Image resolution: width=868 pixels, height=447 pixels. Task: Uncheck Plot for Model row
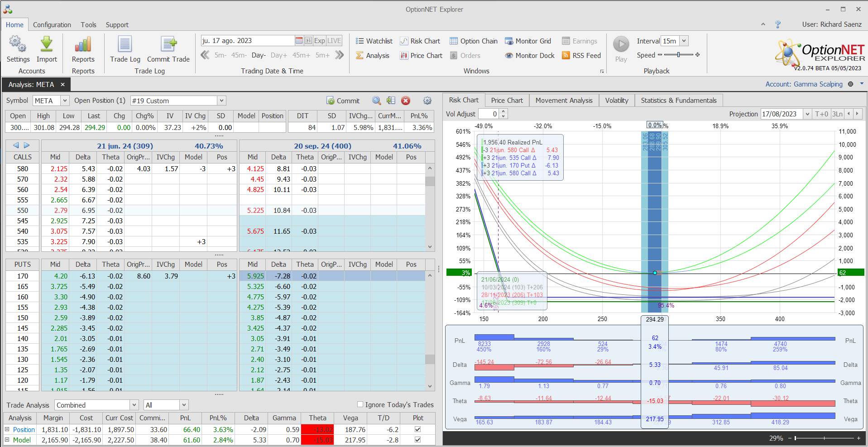pyautogui.click(x=417, y=440)
